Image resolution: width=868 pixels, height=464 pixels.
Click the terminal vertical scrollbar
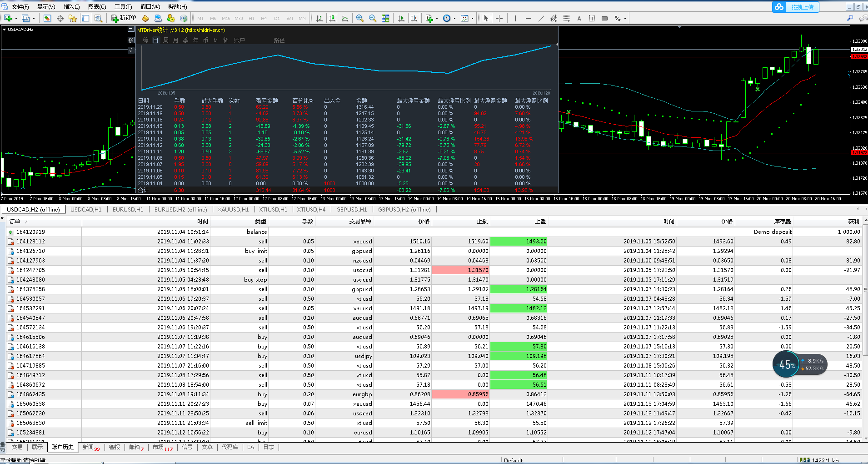click(865, 330)
